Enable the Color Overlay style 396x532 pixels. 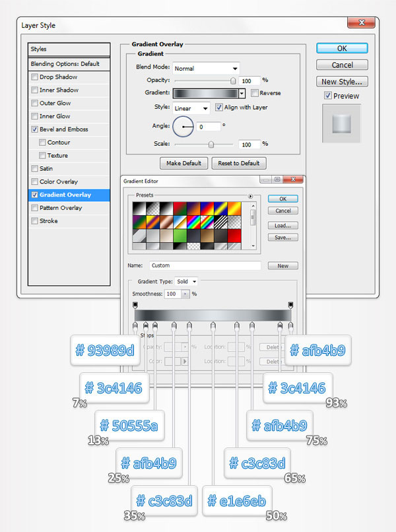34,182
